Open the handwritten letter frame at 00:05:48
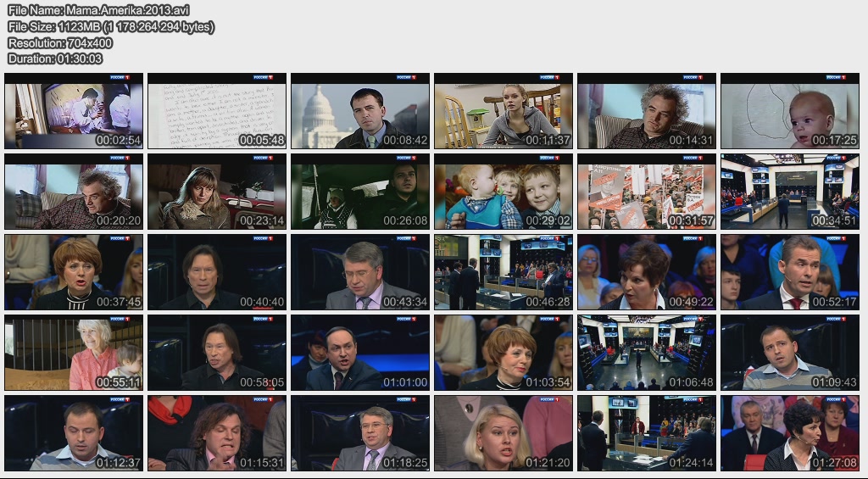The width and height of the screenshot is (868, 479). pyautogui.click(x=217, y=111)
